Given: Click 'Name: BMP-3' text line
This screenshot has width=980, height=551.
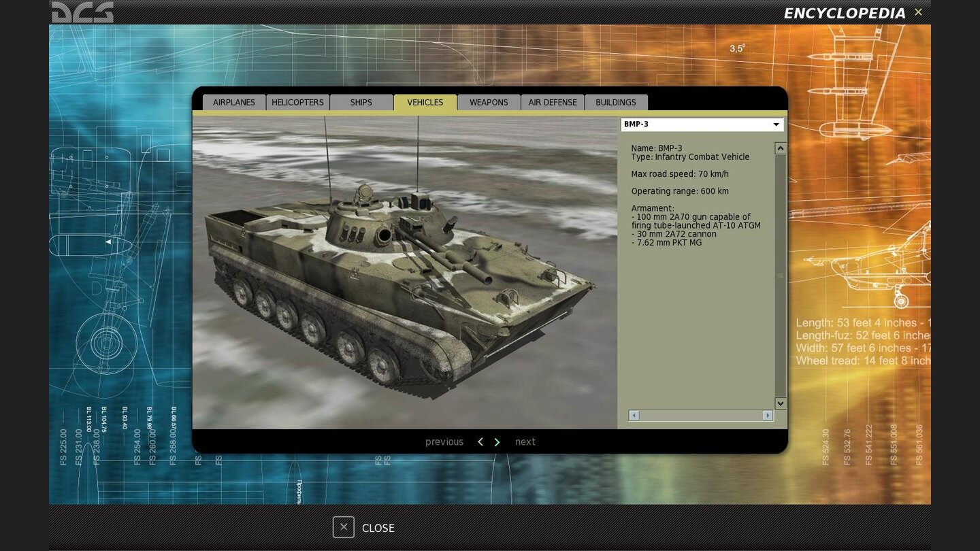Looking at the screenshot, I should [657, 148].
